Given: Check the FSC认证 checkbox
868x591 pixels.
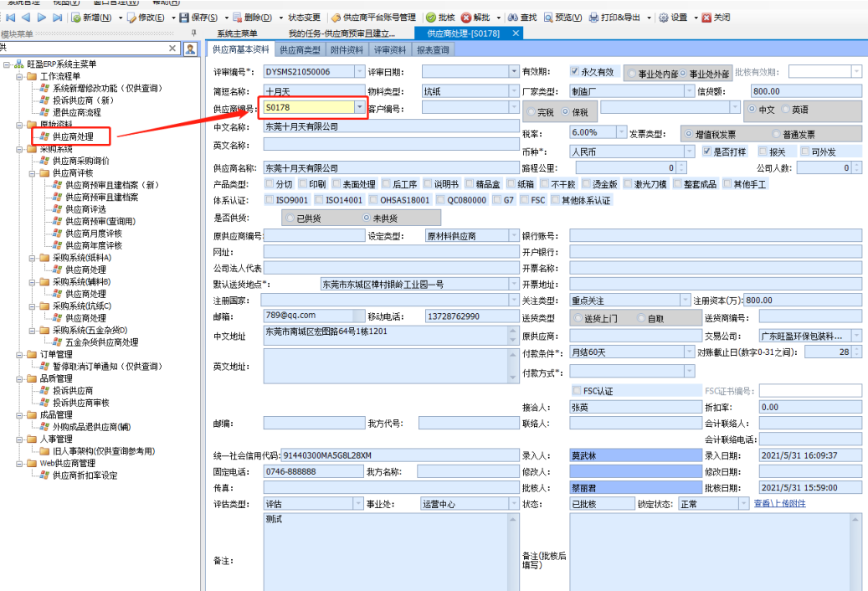Looking at the screenshot, I should (577, 390).
